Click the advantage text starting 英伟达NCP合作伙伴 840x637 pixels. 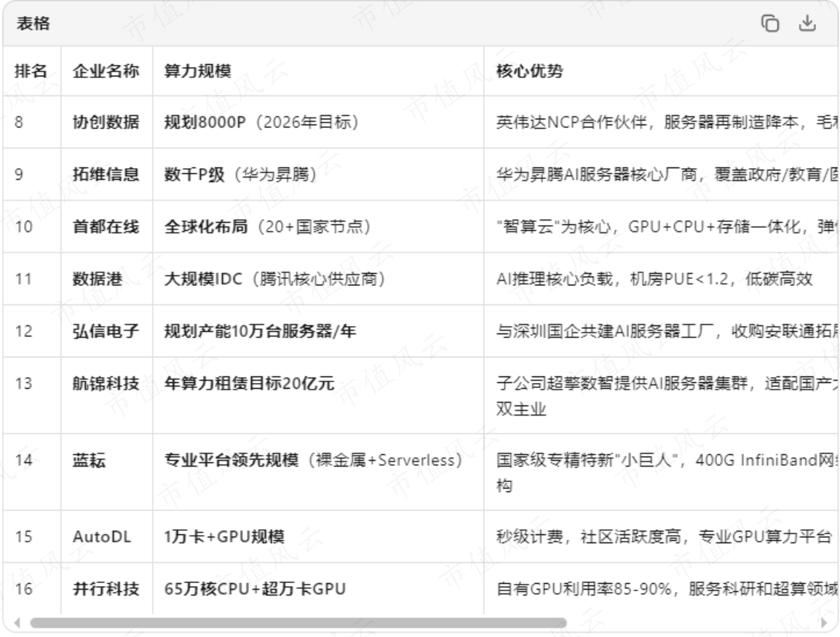(667, 122)
